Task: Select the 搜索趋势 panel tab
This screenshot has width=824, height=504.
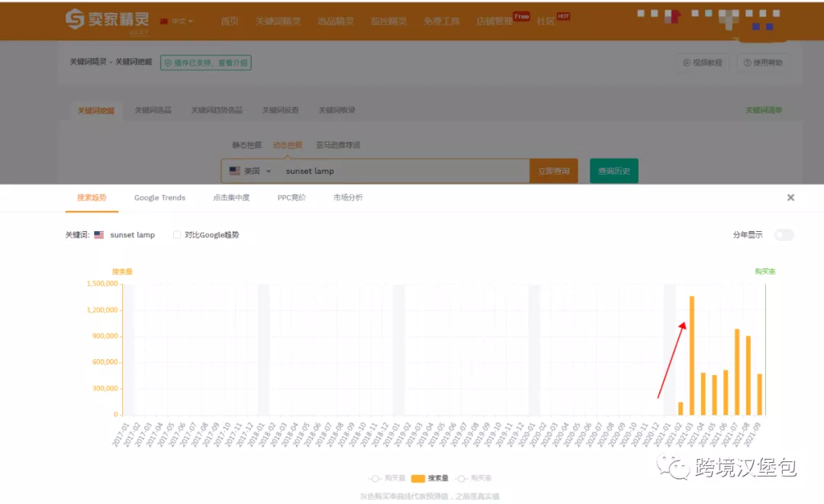Action: (92, 197)
